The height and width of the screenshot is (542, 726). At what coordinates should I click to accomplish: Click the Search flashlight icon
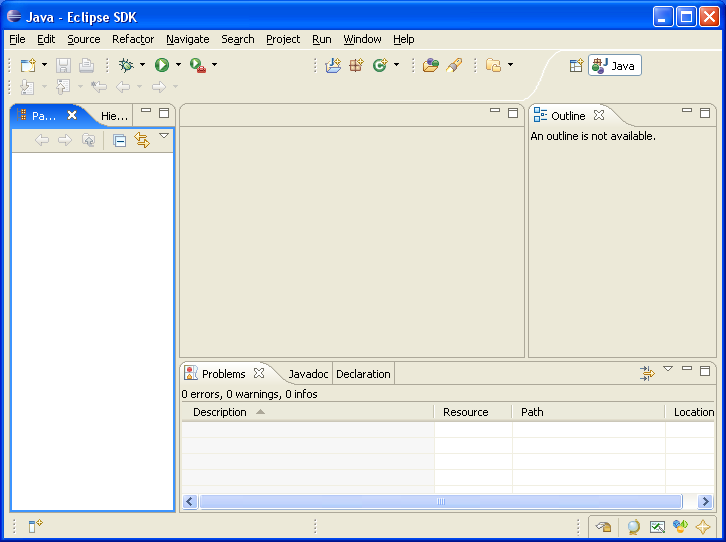click(454, 65)
